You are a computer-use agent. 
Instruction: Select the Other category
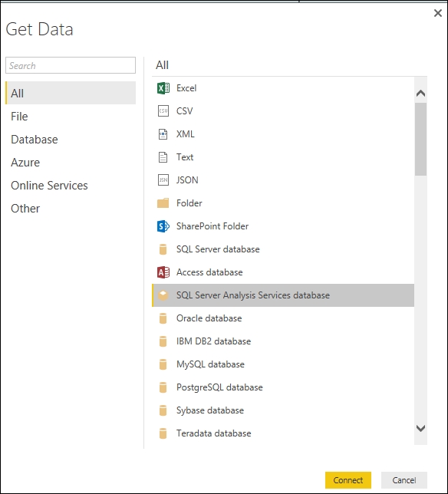(x=71, y=208)
